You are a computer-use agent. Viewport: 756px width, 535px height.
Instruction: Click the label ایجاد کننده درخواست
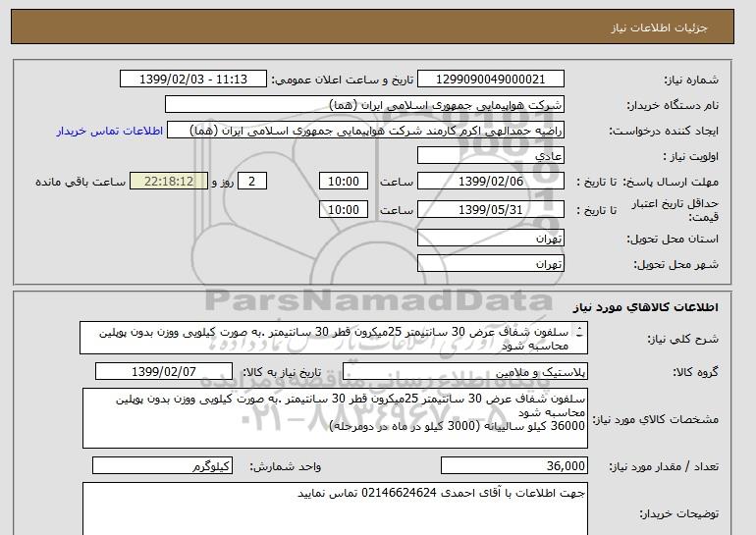pyautogui.click(x=664, y=131)
